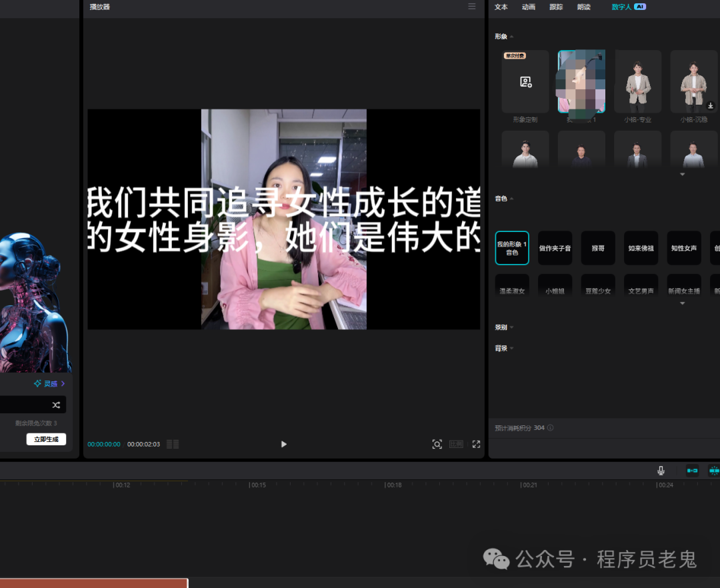This screenshot has width=720, height=588.
Task: Switch to the 跟踪 tab
Action: [556, 7]
